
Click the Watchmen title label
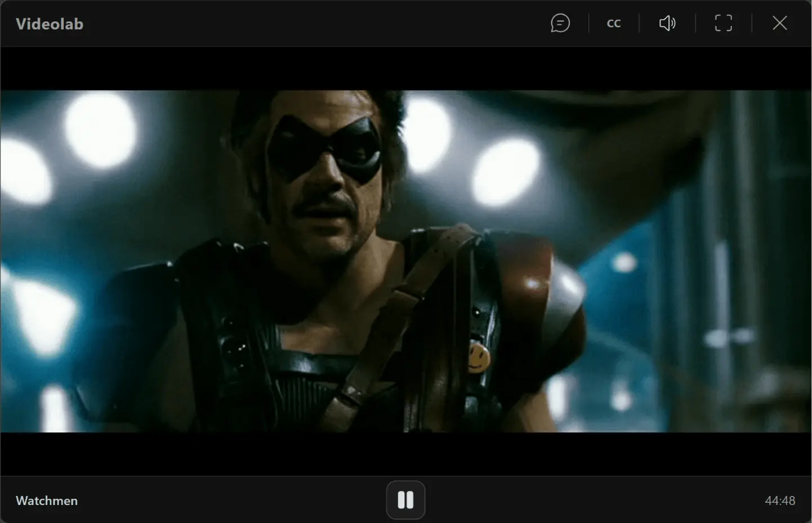pos(47,500)
